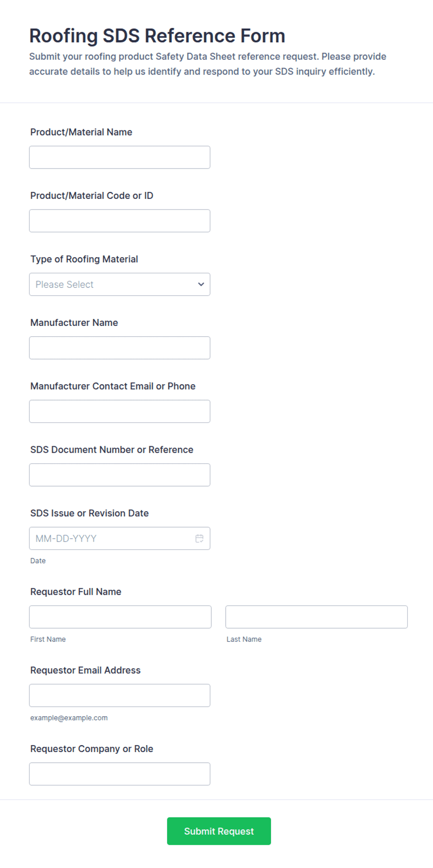The image size is (433, 868).
Task: Submit the form with Submit Request button
Action: pos(219,831)
